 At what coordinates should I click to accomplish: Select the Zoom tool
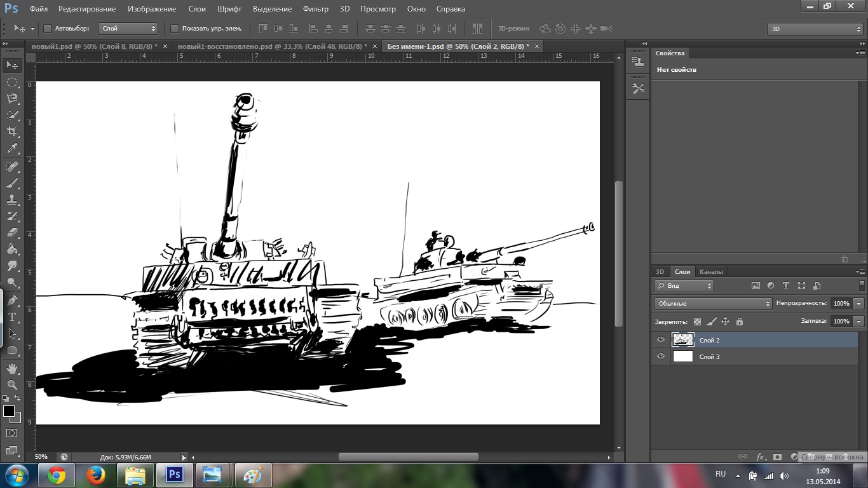click(12, 384)
